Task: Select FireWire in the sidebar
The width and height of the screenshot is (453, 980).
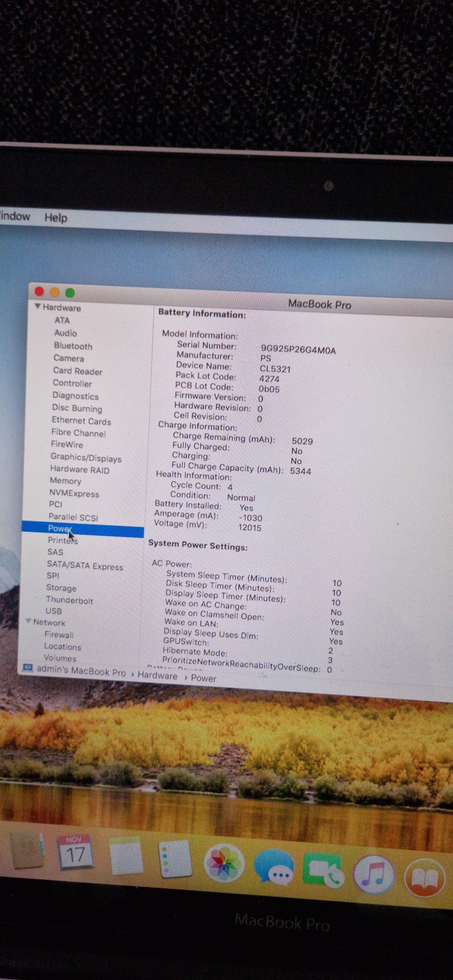Action: tap(67, 445)
